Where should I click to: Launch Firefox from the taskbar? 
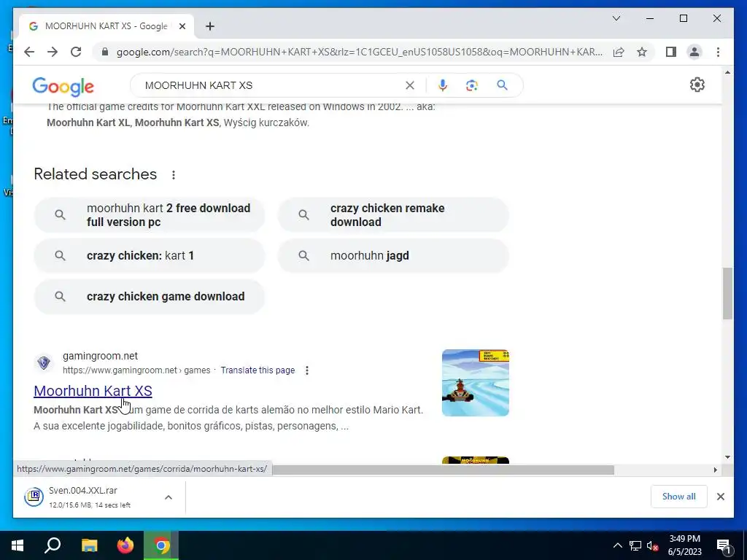(125, 545)
